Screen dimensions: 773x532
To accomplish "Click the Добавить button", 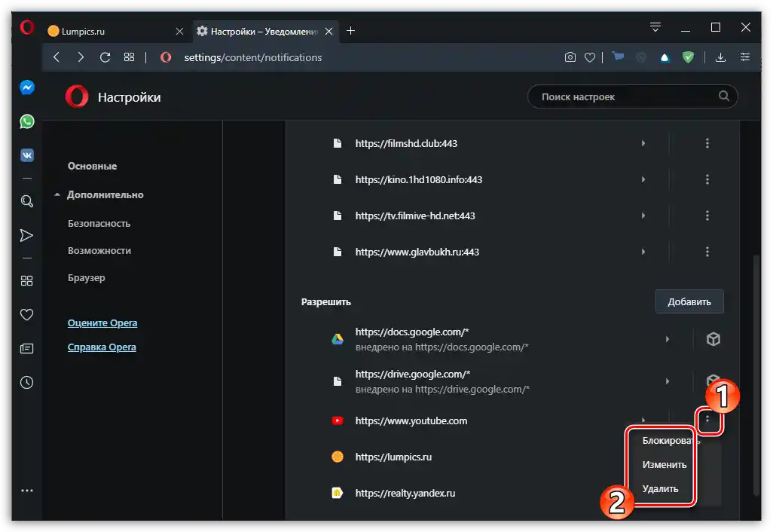I will tap(689, 302).
